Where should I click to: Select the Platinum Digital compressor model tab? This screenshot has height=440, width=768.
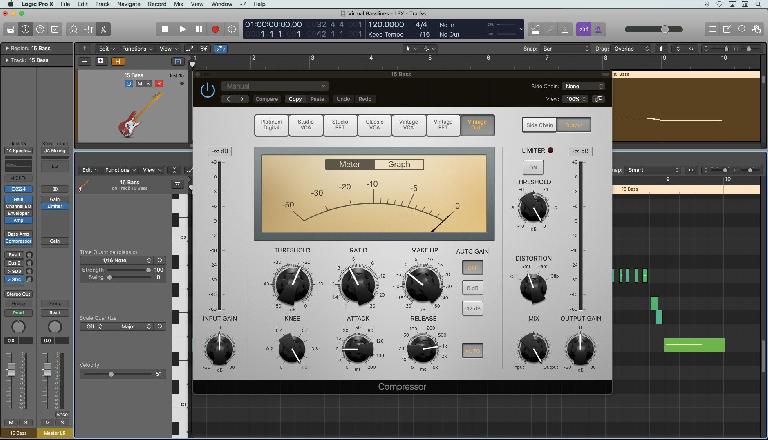click(271, 125)
